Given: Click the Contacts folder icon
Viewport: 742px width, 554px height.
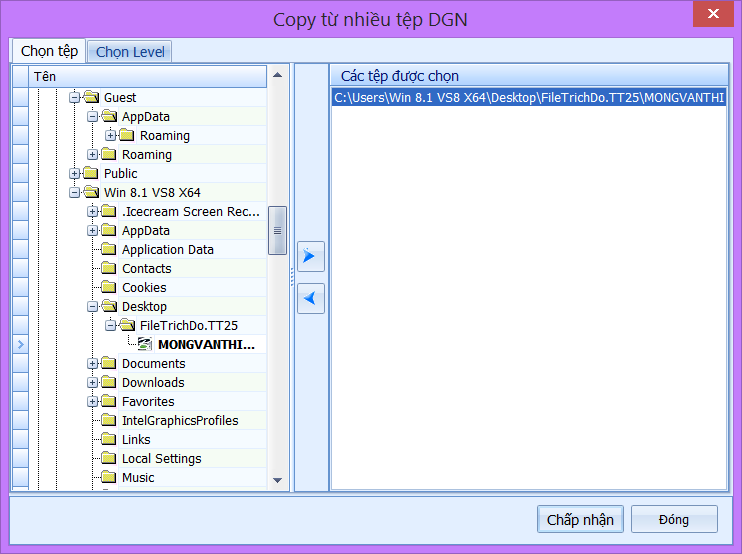Looking at the screenshot, I should 109,269.
